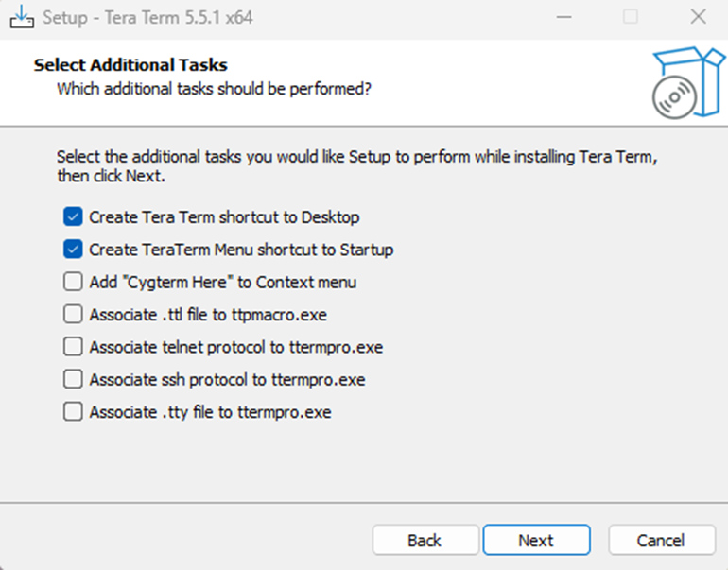Click the separator line above the buttons

pos(364,502)
